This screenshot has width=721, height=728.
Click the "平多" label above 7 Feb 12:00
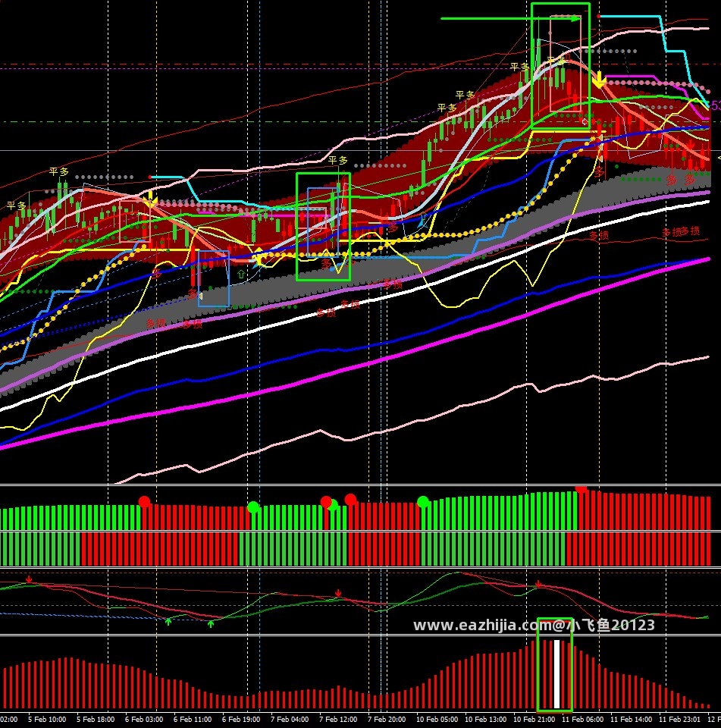pos(338,160)
